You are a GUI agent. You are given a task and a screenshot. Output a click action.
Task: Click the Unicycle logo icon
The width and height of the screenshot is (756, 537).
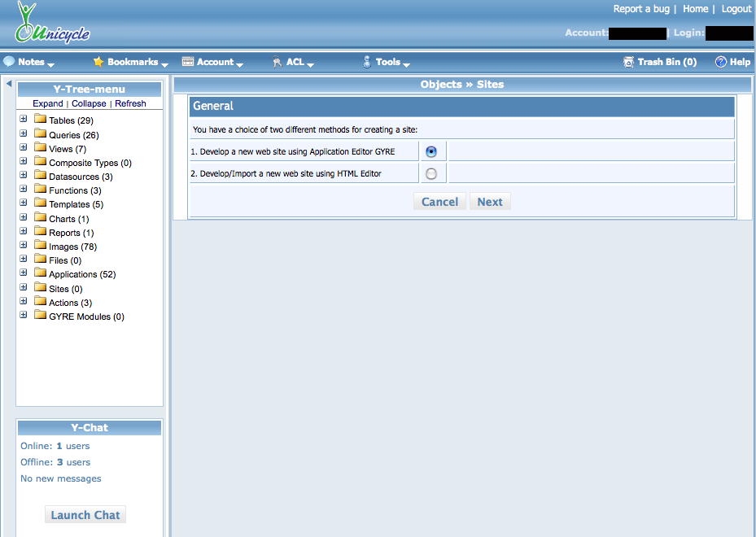30,24
